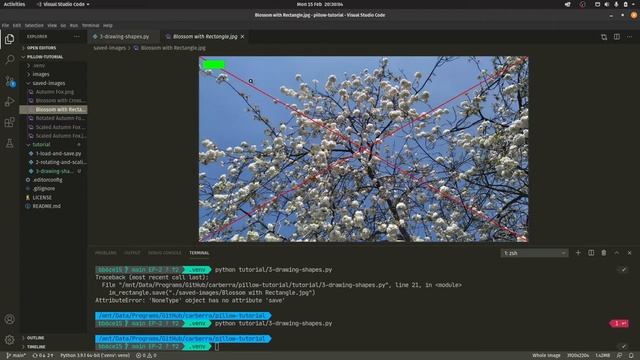Expand the Open Editors section
The height and width of the screenshot is (360, 640).
pos(41,48)
